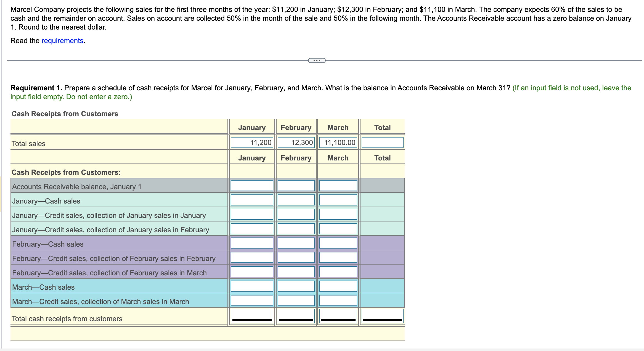Click March field for March credit collected in March

pos(338,300)
